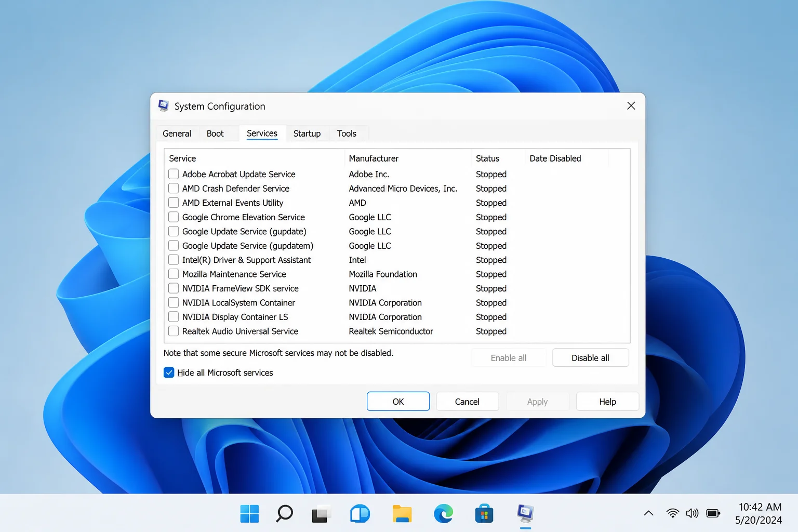
Task: Click 'Adobe Inc.' manufacturer cell
Action: click(369, 174)
